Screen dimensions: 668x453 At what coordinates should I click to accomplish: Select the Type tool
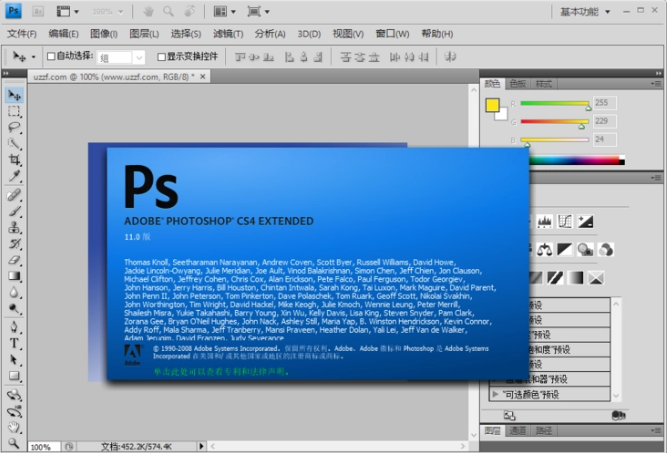click(14, 343)
